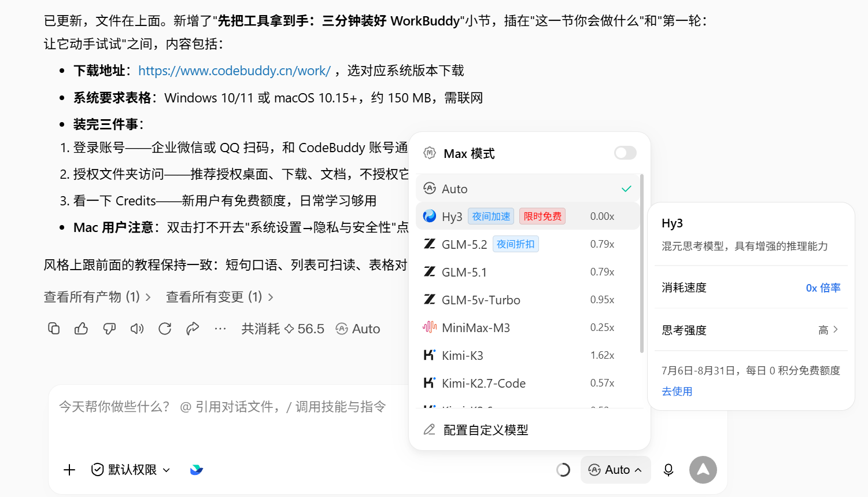
Task: Click the 0.95x rate for GLM-5v-Turbo
Action: [x=602, y=300]
